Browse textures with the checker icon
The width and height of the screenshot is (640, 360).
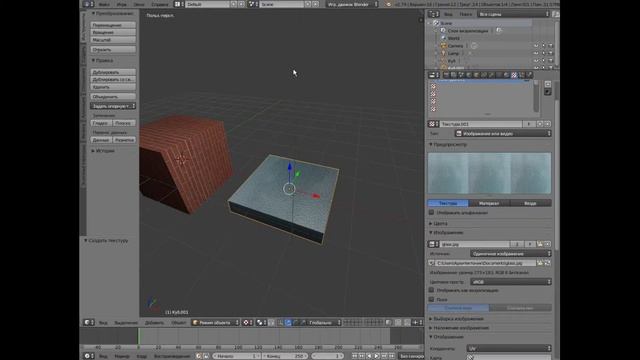point(433,124)
